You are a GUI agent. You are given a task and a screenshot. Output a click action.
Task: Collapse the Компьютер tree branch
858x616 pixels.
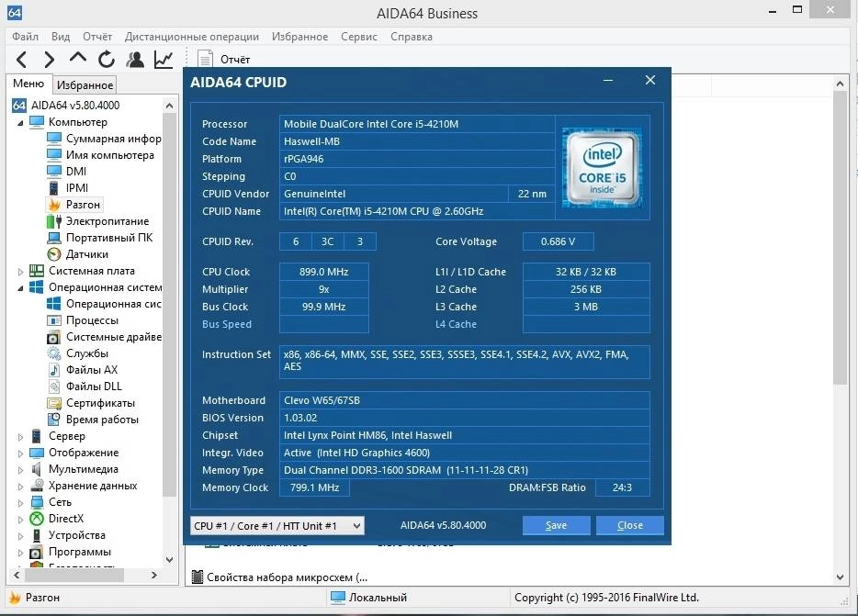coord(20,122)
